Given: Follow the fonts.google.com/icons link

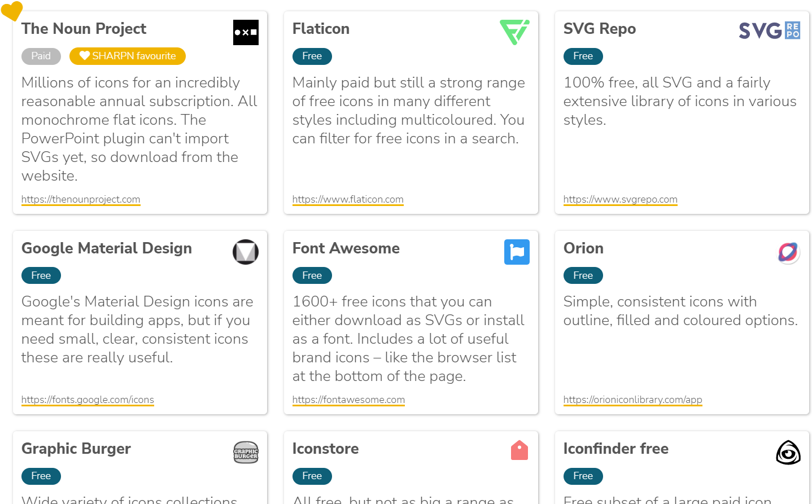Looking at the screenshot, I should click(88, 400).
